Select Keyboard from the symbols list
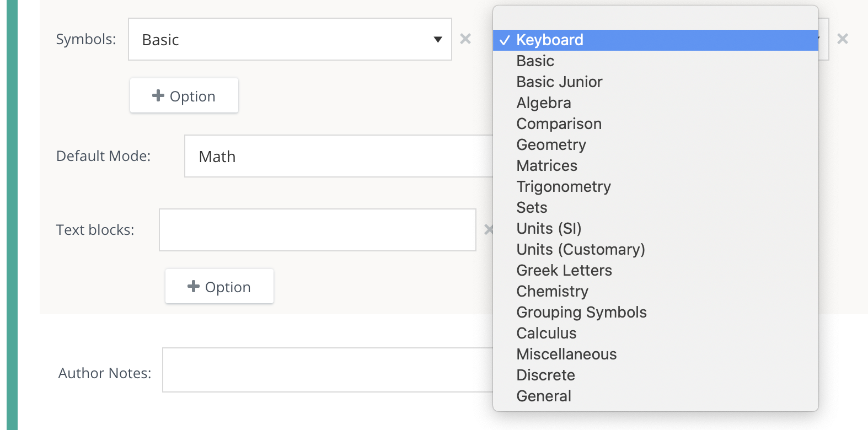 pyautogui.click(x=549, y=40)
